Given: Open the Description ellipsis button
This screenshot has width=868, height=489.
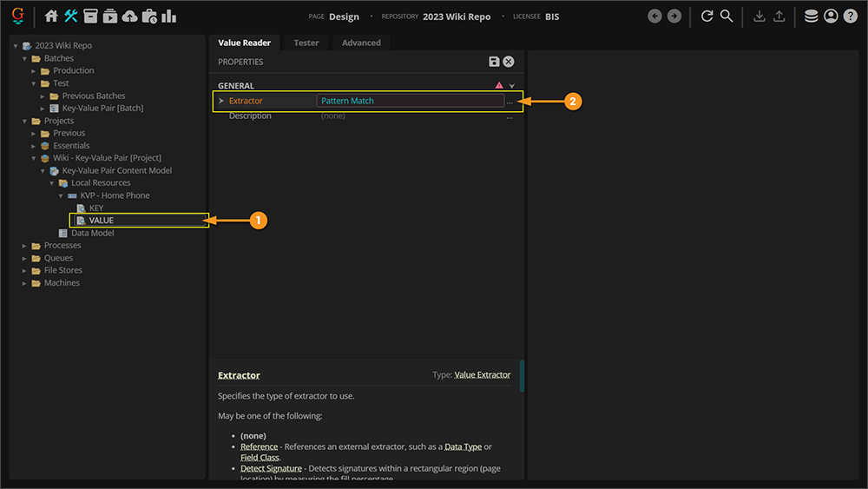Looking at the screenshot, I should (510, 117).
